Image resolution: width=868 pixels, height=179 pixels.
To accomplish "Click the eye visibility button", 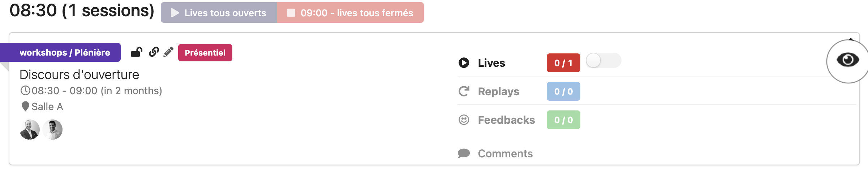I will pyautogui.click(x=848, y=60).
